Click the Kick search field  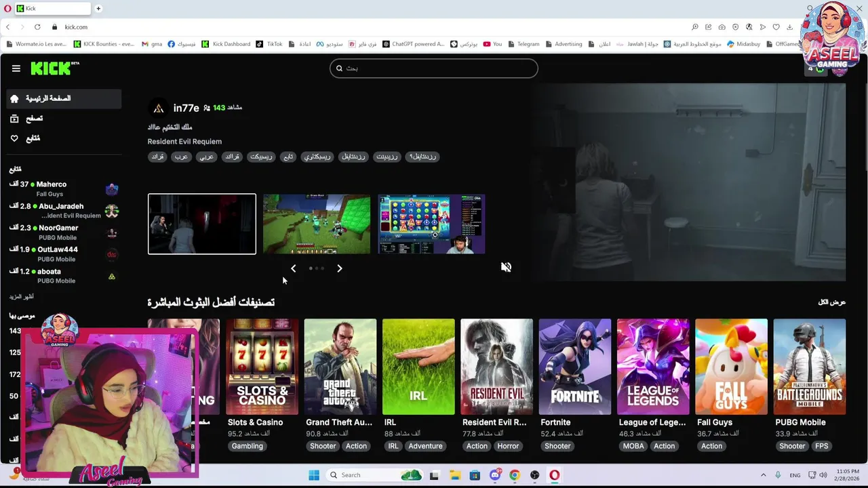click(434, 68)
